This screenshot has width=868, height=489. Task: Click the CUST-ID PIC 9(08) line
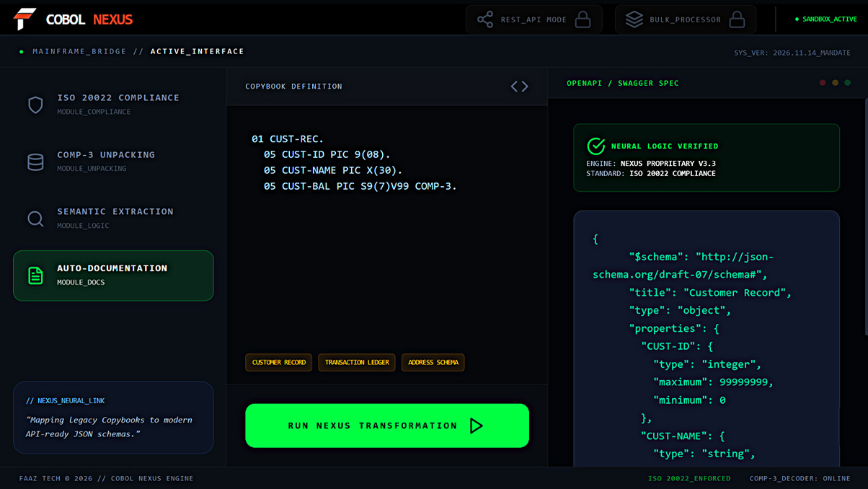coord(327,154)
